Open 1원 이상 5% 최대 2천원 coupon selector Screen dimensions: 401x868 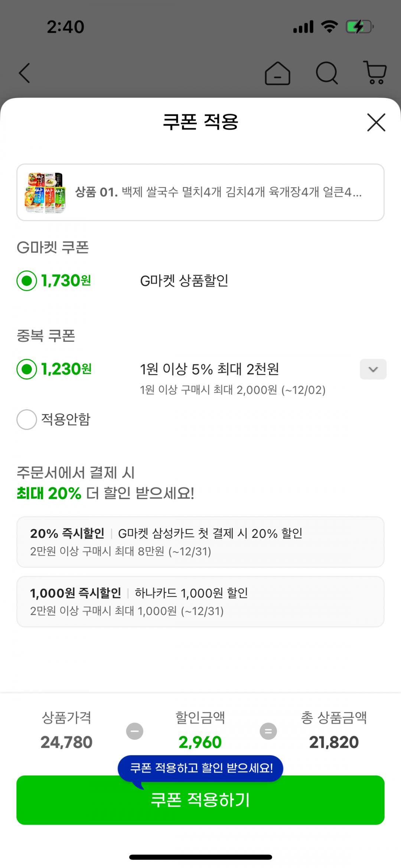click(209, 369)
